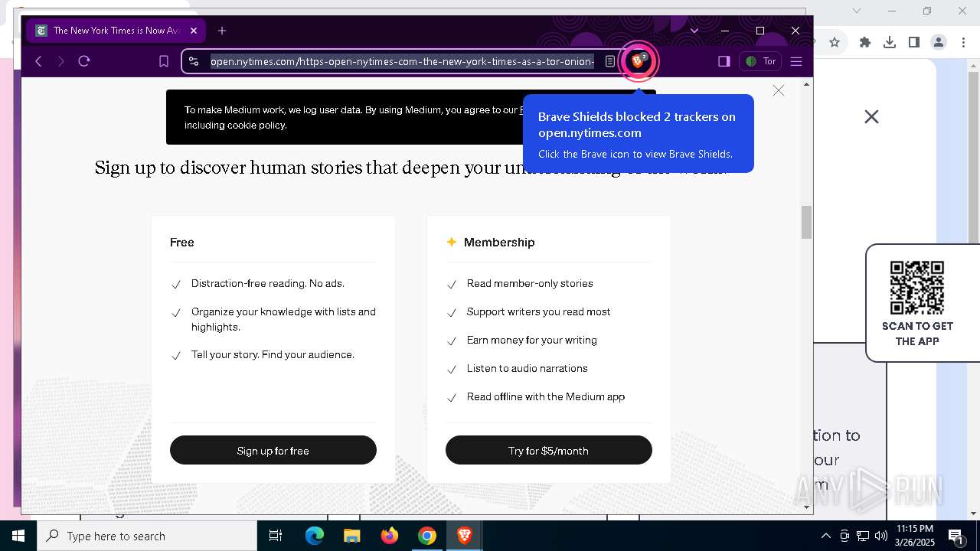The height and width of the screenshot is (551, 980).
Task: Click network icon in system tray
Action: pos(863,536)
